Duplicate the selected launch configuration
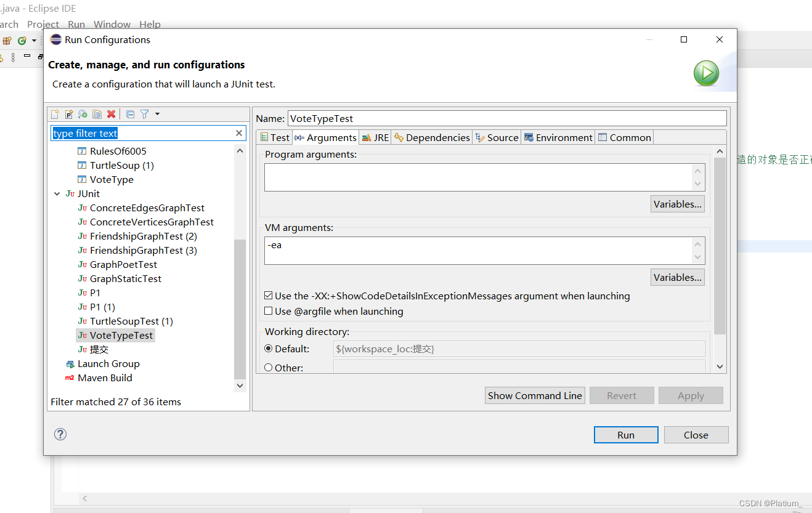 tap(97, 114)
